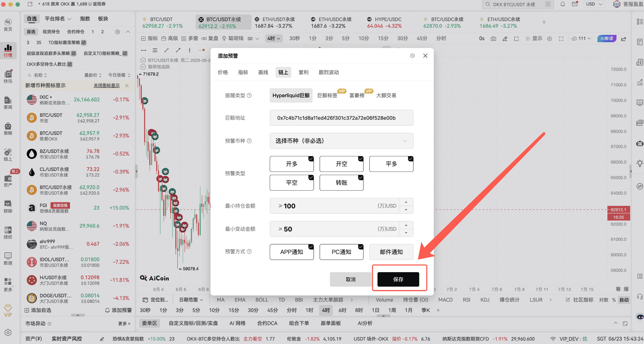Image resolution: width=644 pixels, height=344 pixels.
Task: Click the chart share export icon
Action: [623, 38]
